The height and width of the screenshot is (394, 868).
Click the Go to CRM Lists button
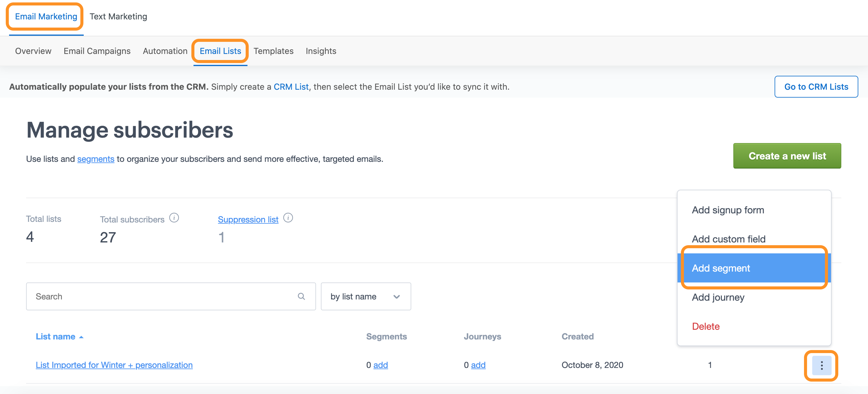[x=816, y=87]
